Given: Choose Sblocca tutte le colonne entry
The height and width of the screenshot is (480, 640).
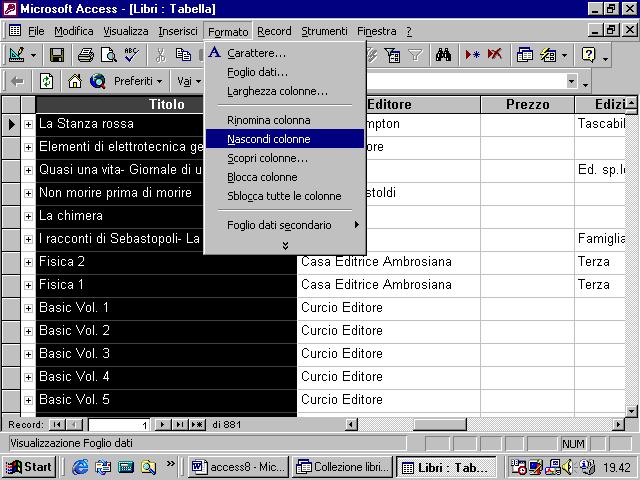Looking at the screenshot, I should point(285,196).
